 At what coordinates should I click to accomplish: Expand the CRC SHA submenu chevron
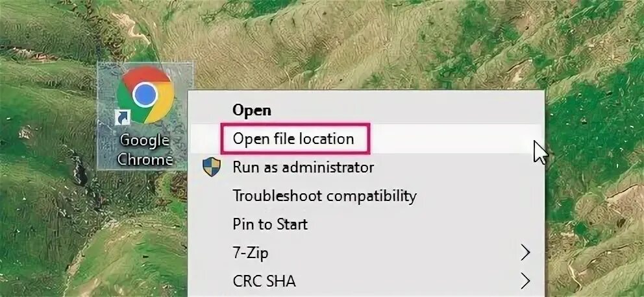point(525,281)
